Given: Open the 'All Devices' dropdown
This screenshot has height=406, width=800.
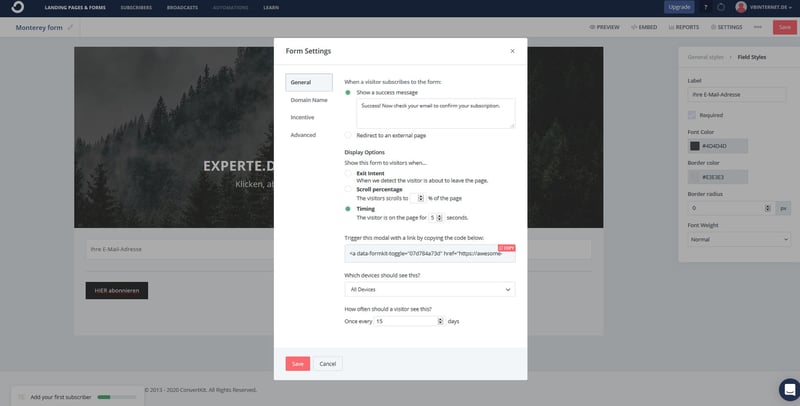Looking at the screenshot, I should [430, 290].
